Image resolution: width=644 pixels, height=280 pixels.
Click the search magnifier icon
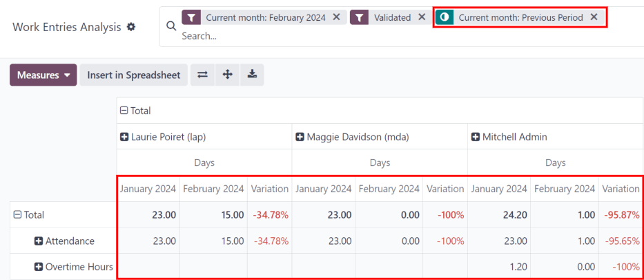click(170, 26)
